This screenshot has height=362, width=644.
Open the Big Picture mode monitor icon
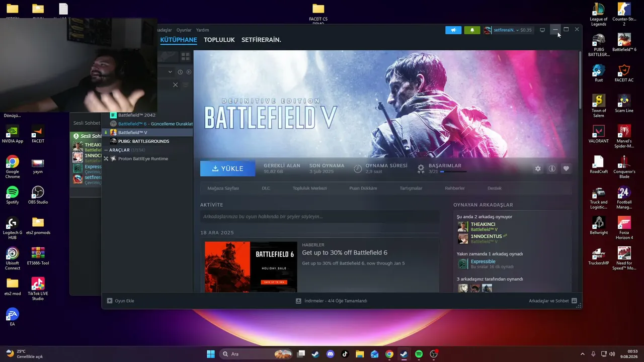click(542, 30)
